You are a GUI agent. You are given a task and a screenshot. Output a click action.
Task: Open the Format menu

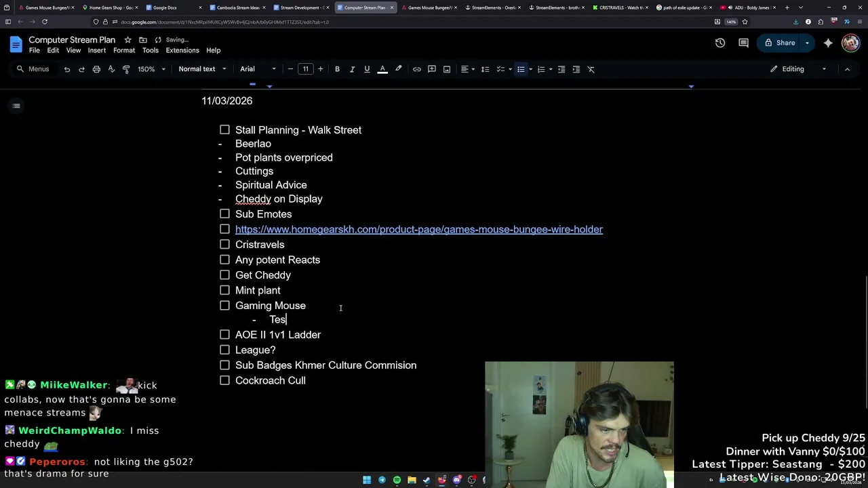click(x=124, y=50)
